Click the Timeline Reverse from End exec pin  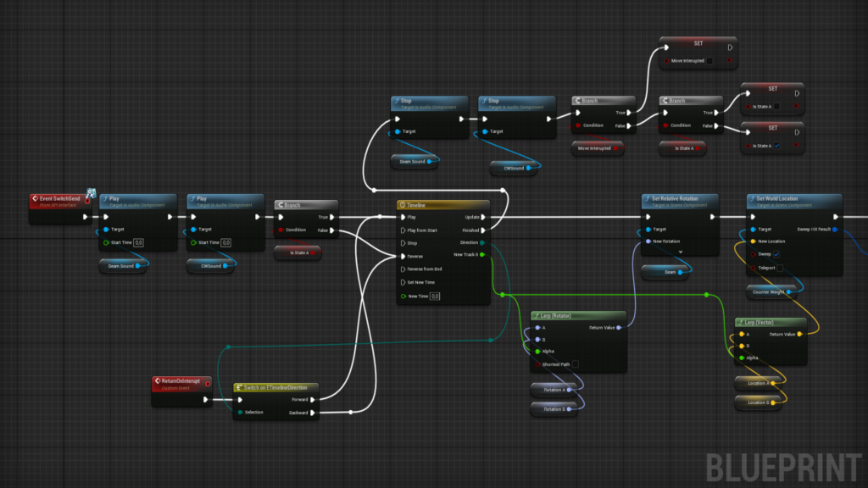[403, 269]
